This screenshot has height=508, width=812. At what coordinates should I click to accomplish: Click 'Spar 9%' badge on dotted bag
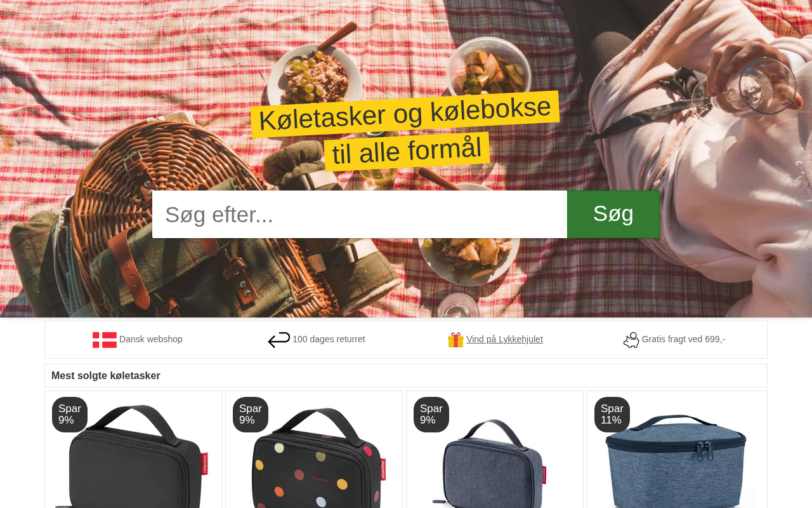pyautogui.click(x=251, y=415)
